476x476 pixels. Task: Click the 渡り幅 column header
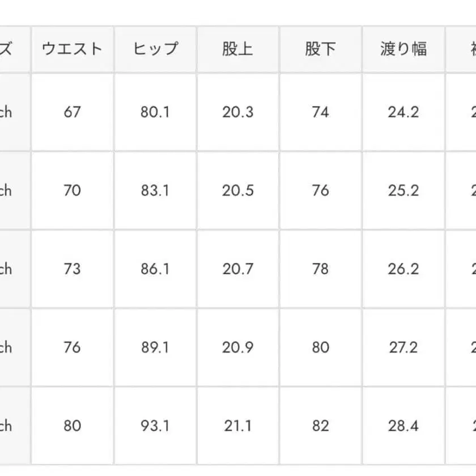click(x=403, y=49)
